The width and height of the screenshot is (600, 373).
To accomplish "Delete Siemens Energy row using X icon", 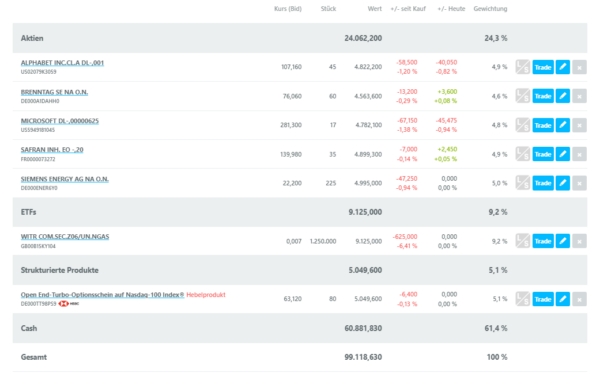I will (579, 183).
